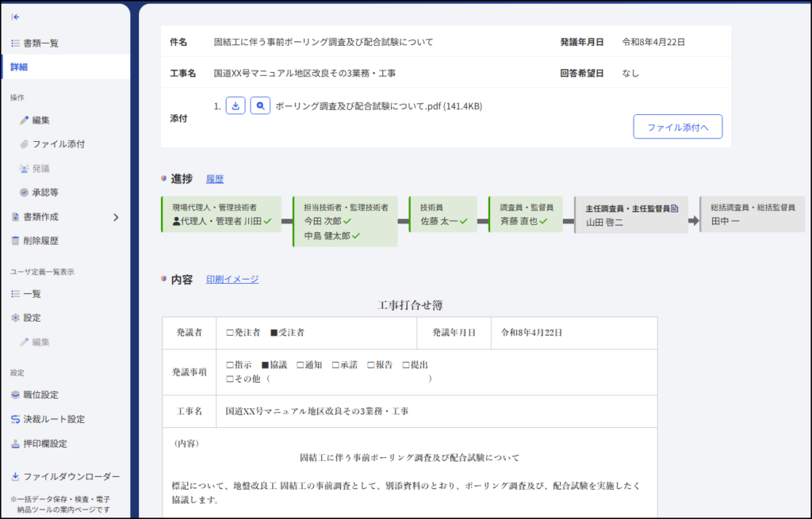
Task: Click the 件名 subject text at the top
Action: (324, 42)
